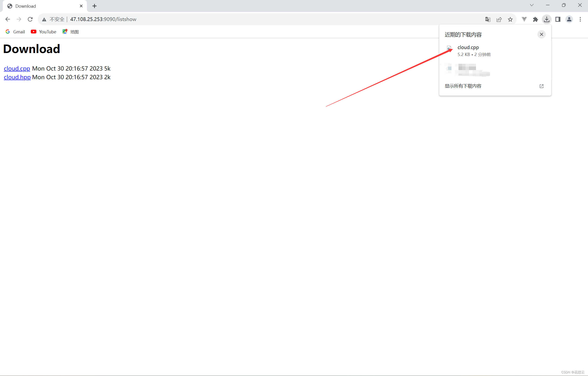
Task: Bookmark this page with star icon
Action: click(510, 19)
